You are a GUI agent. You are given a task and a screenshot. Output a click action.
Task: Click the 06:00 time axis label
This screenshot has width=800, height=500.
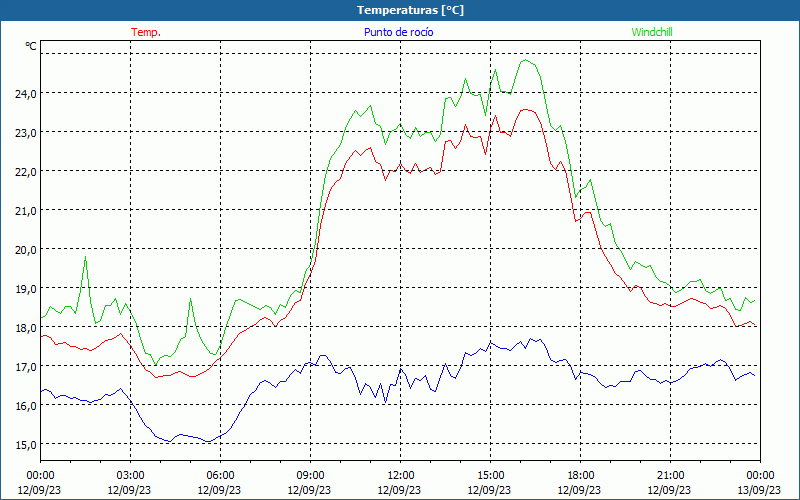tap(220, 476)
